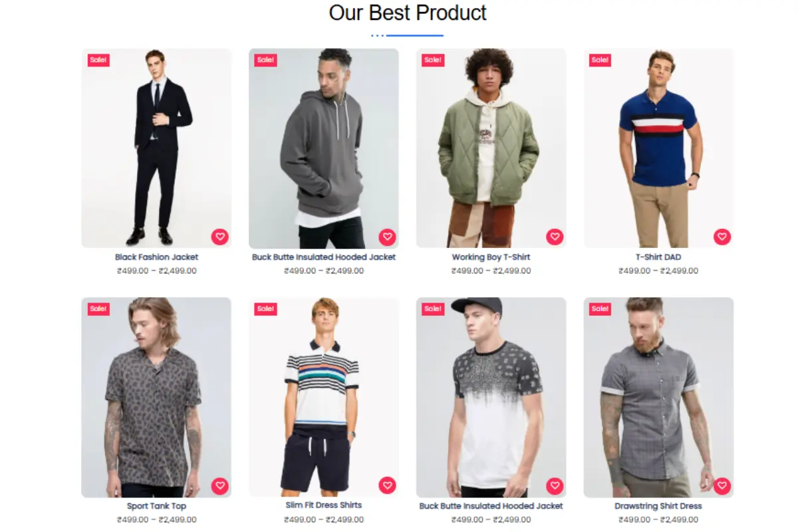This screenshot has width=798, height=532.
Task: Go to Sport Tank Top product page
Action: [x=156, y=506]
